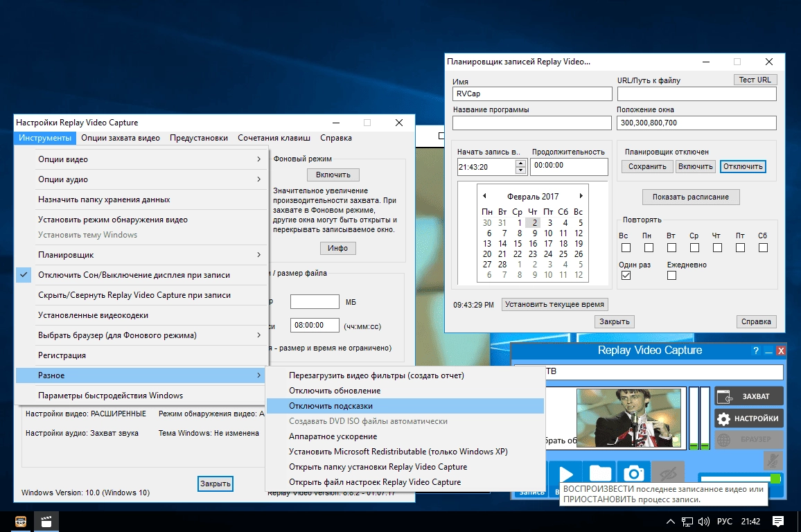The image size is (801, 532).
Task: Enable the Ежедневно checkbox
Action: 671,275
